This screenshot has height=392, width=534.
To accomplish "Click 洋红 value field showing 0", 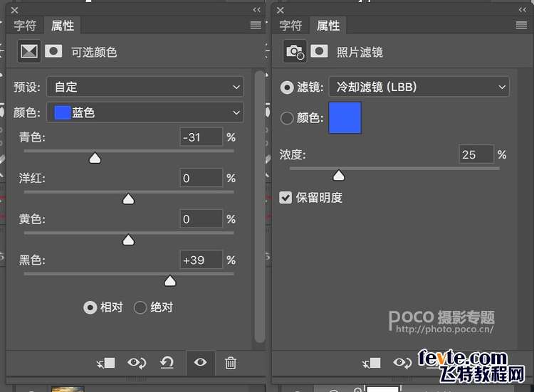I will point(201,178).
